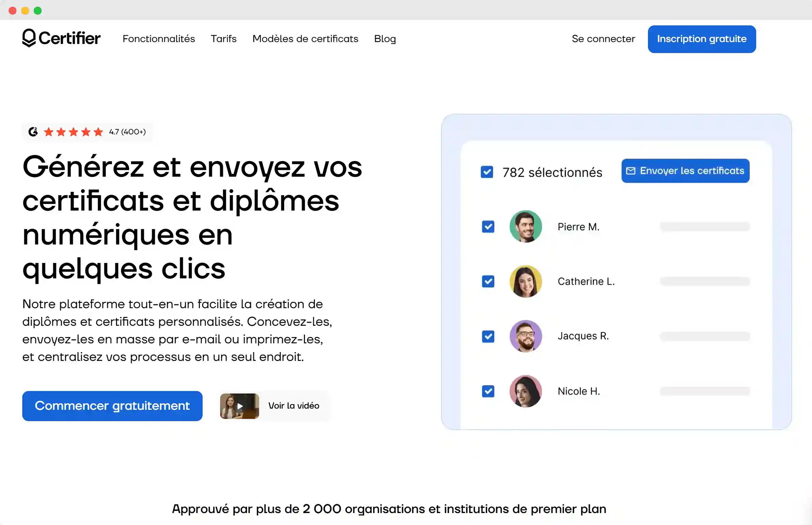This screenshot has height=525, width=812.
Task: Uncheck the checkbox next to Jacques R.
Action: [488, 336]
